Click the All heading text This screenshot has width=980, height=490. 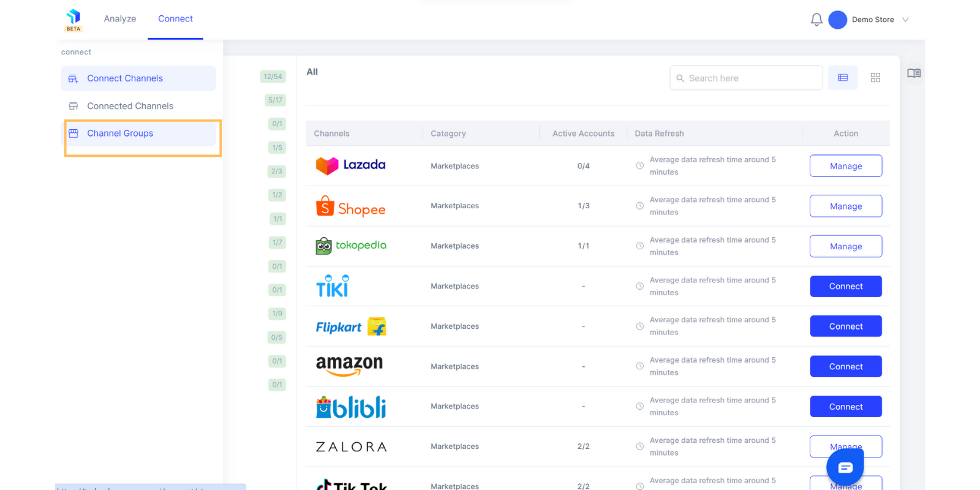[x=312, y=72]
